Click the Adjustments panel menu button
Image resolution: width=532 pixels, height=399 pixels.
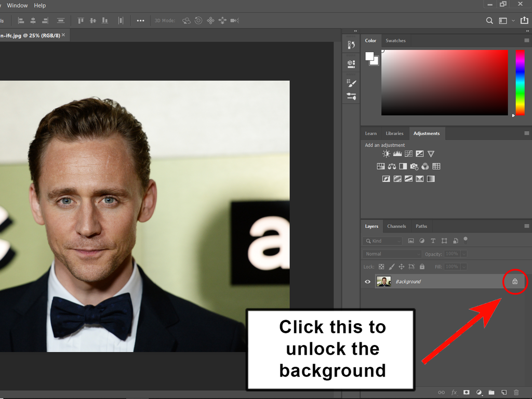click(x=526, y=134)
